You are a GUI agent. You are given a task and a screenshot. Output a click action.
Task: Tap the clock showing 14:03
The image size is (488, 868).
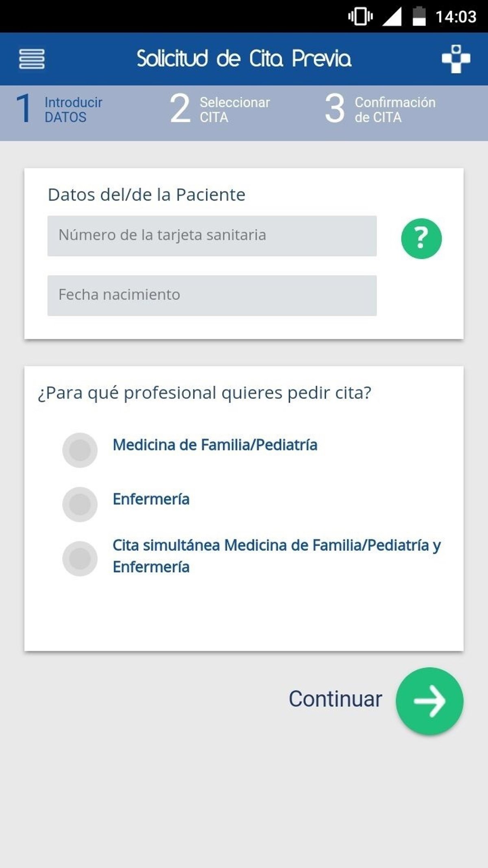(455, 17)
